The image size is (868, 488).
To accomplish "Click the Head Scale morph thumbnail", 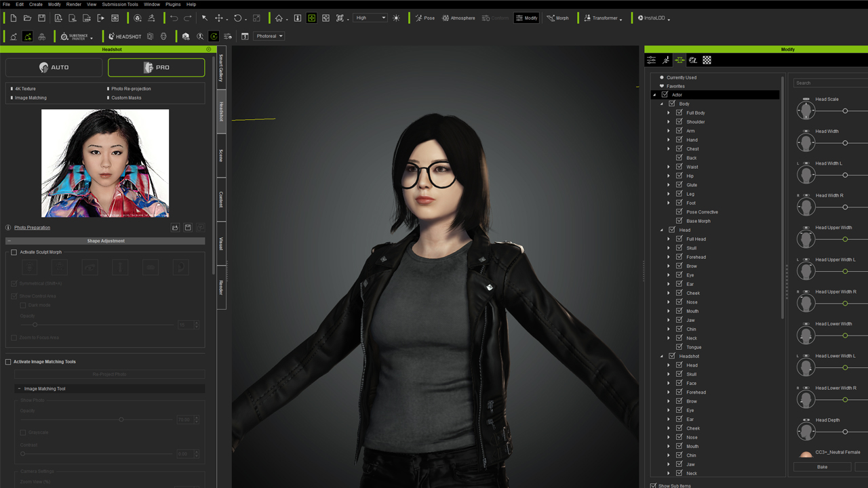I will [x=806, y=109].
